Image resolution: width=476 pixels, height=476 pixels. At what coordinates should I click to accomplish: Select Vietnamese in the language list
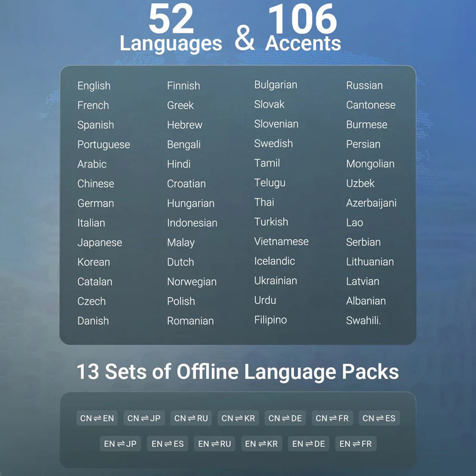pos(281,242)
